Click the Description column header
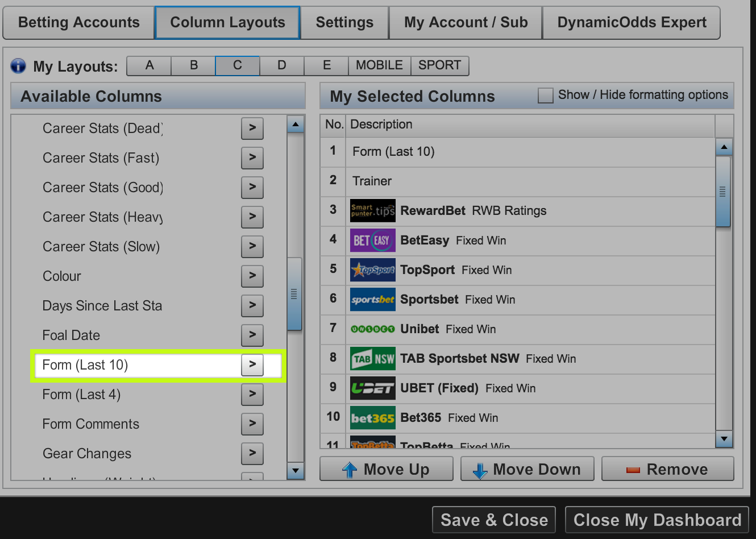 tap(530, 125)
